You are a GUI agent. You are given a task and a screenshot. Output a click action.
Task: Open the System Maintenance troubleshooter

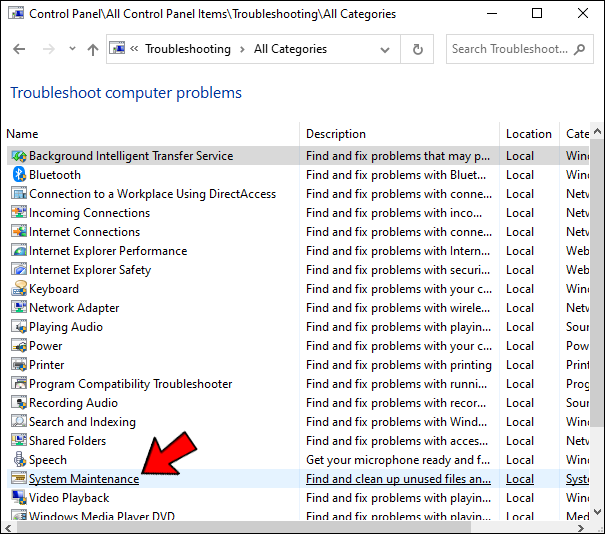click(x=84, y=479)
